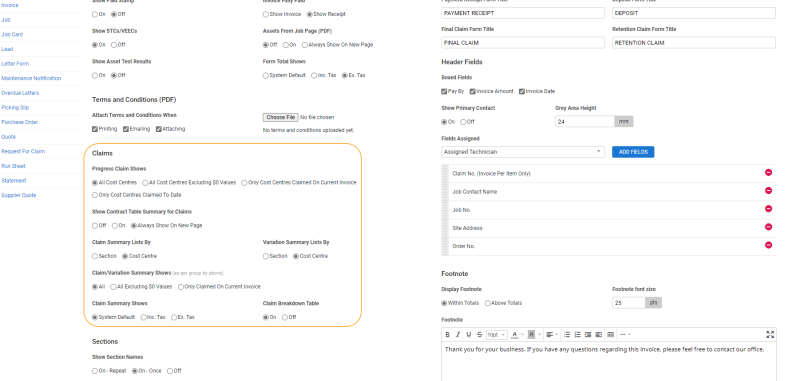Open the Assigned Technician fields dropdown
Screen dimensions: 800x381
pos(523,152)
